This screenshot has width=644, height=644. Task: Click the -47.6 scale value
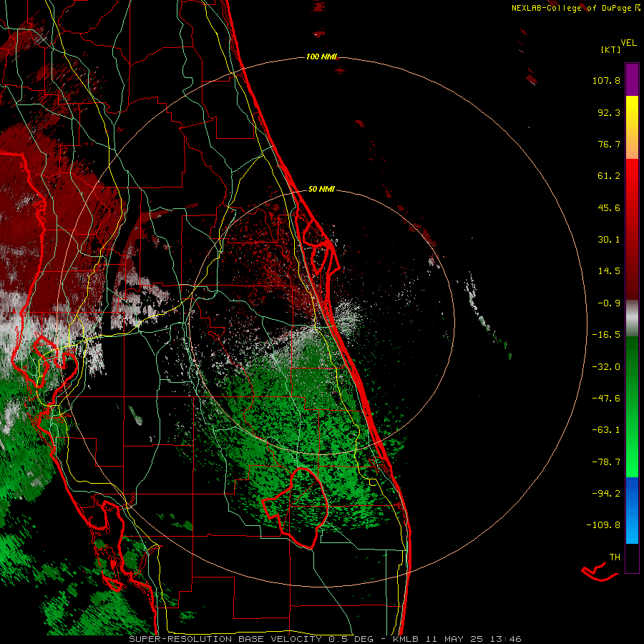606,399
